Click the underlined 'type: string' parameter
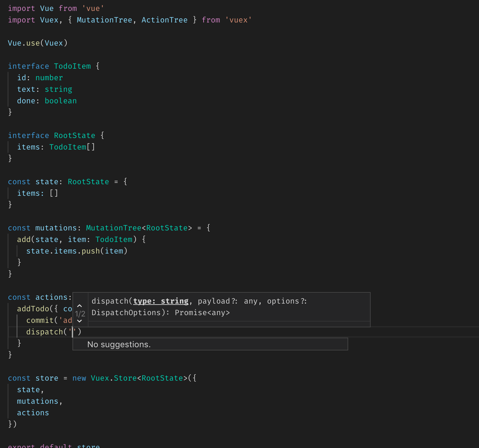The width and height of the screenshot is (479, 448). coord(161,301)
